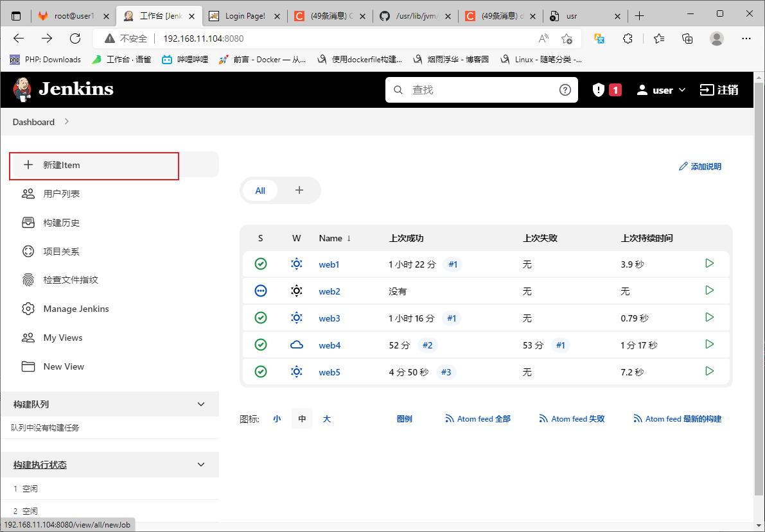Click the 构建执行状态 heading link
Viewport: 765px width, 532px height.
(40, 465)
